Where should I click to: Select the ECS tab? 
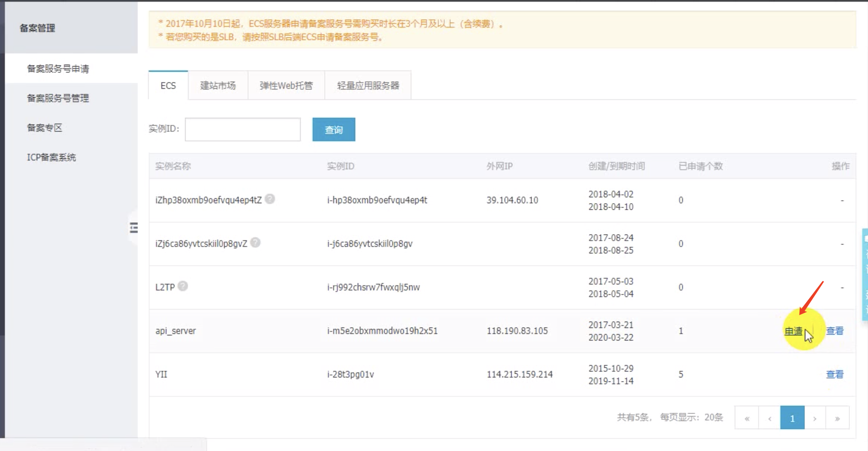tap(168, 86)
